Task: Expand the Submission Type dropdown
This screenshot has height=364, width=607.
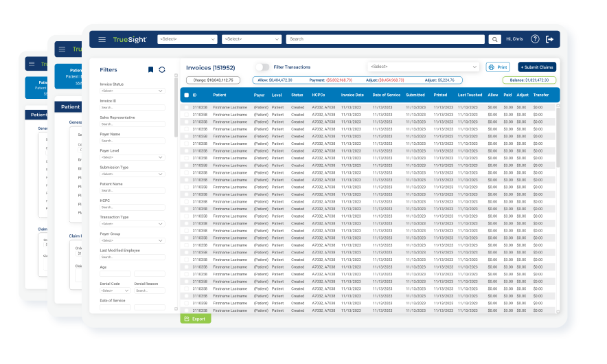Action: click(x=132, y=174)
